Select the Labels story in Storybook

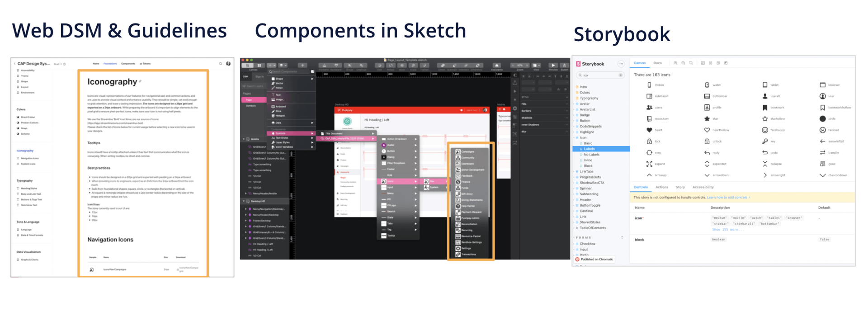click(601, 149)
